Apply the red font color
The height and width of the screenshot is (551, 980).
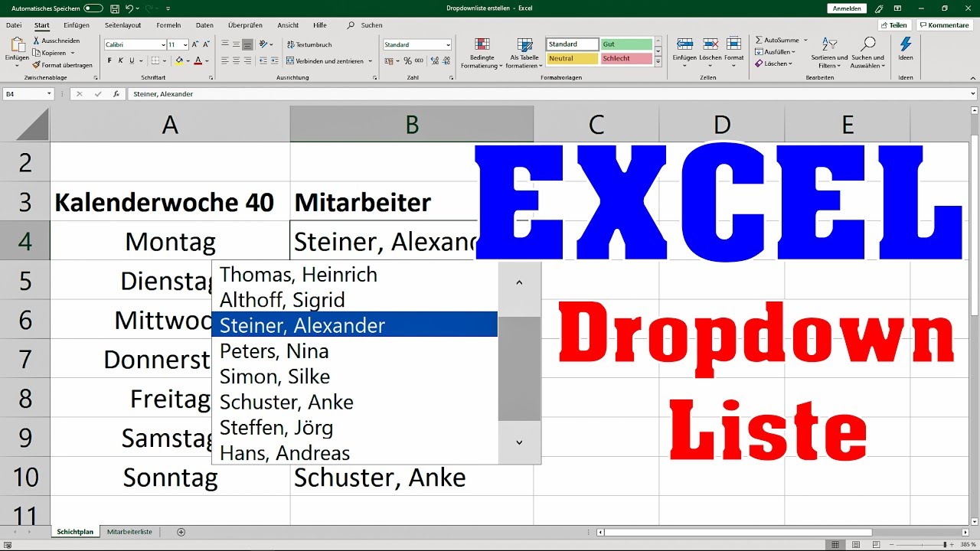(198, 60)
